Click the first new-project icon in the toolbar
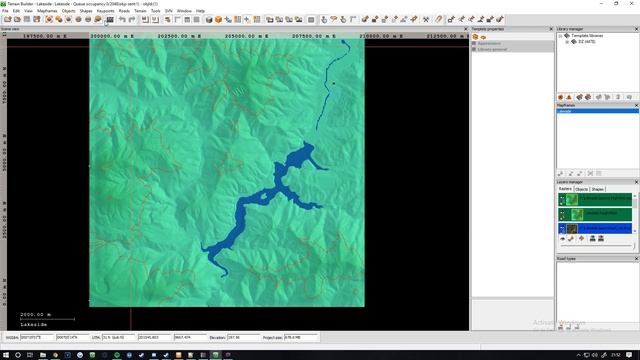This screenshot has height=360, width=640. tap(8, 19)
